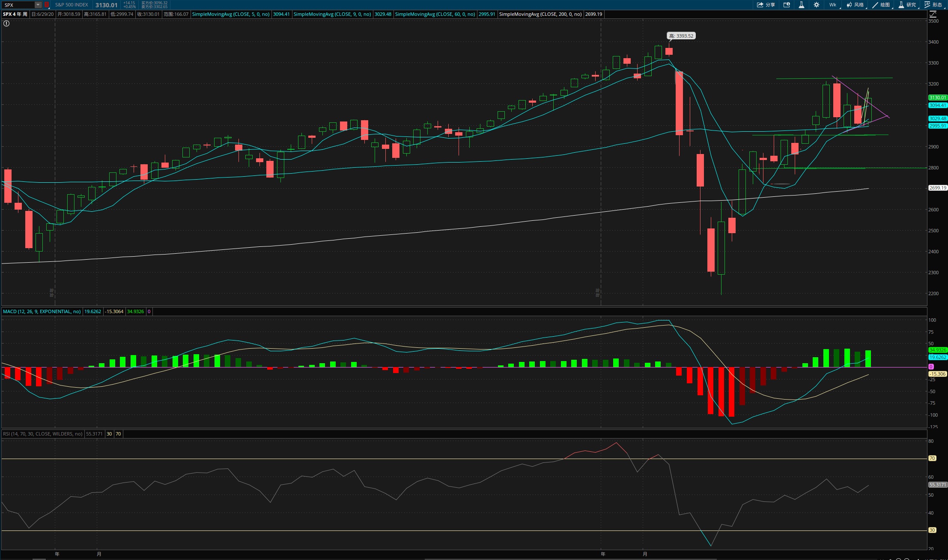Click the magenta 0 MACD axis bubble

pos(931,367)
